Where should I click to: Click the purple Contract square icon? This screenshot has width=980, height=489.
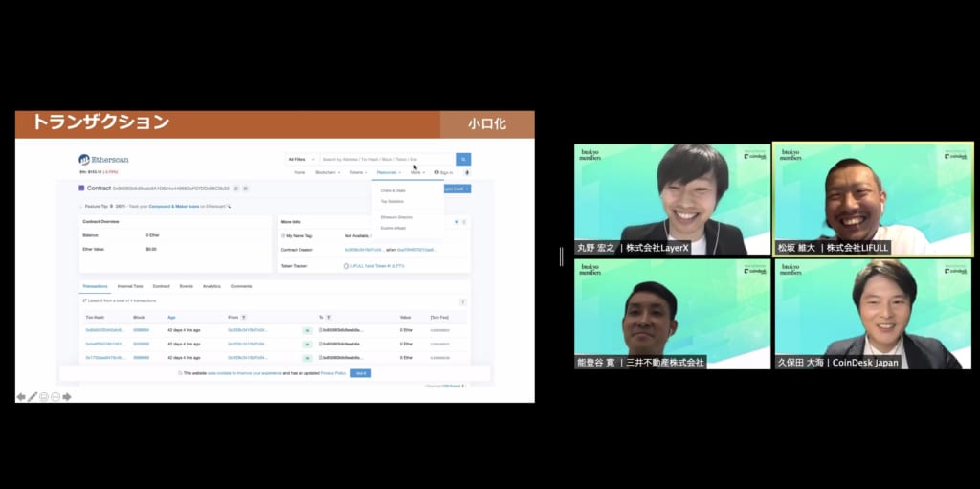tap(81, 189)
